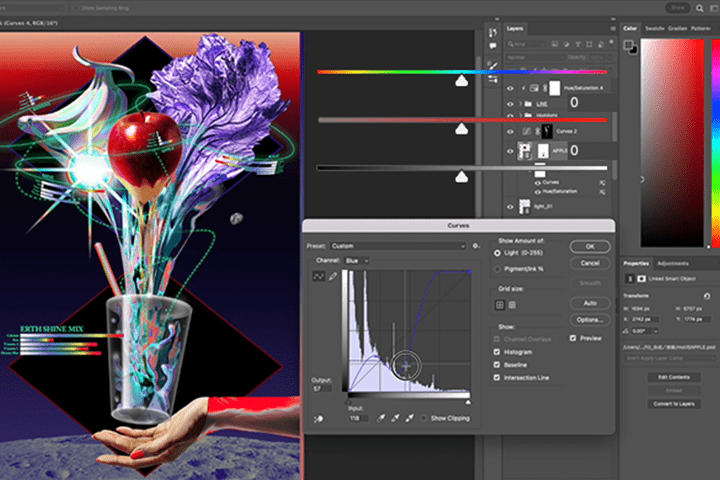Open Curves Options... button
The image size is (720, 480).
[590, 320]
